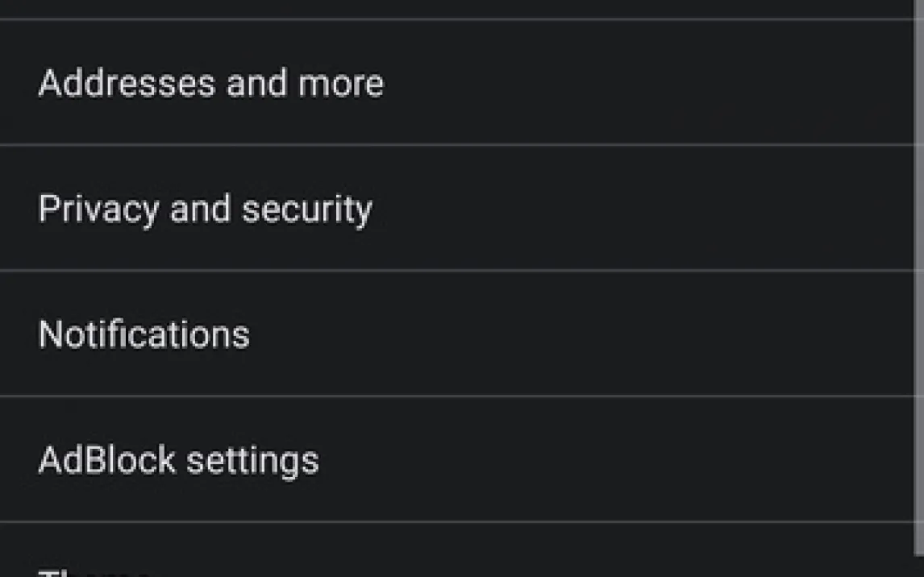Screen dimensions: 924x577
Task: Open Privacy and security settings
Action: [205, 209]
